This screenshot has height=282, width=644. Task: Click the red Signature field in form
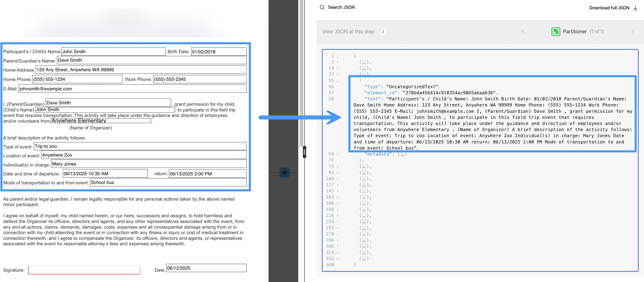pos(84,270)
